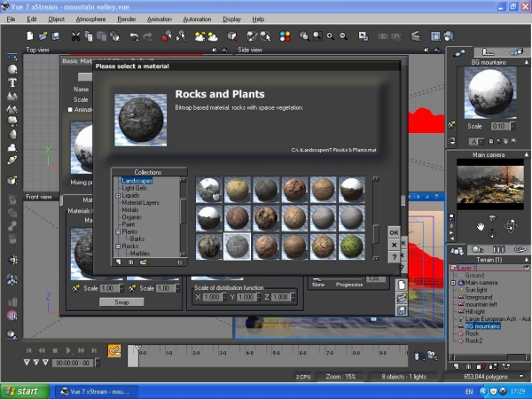Screen dimensions: 532x399
Task: Click the Undo arrow in toolbar
Action: [x=135, y=36]
